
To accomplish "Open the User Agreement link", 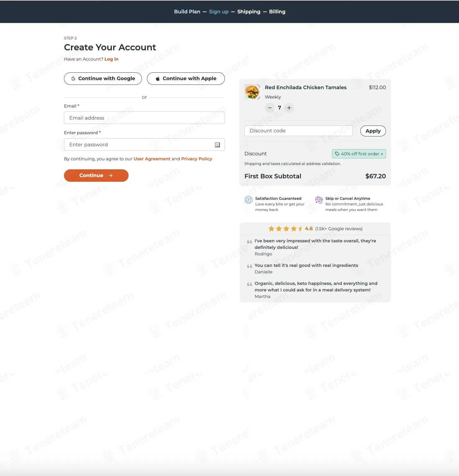I will tap(152, 159).
